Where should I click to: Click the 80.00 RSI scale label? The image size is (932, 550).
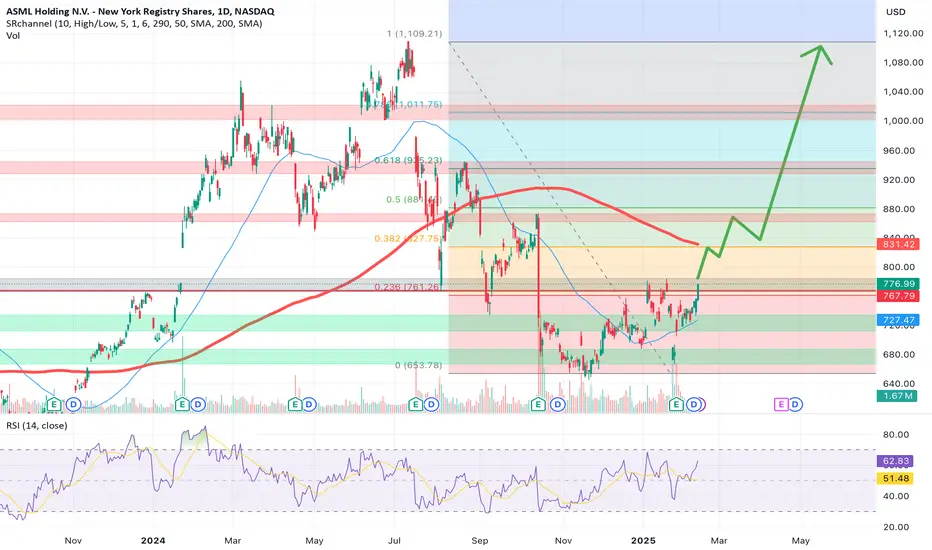(896, 435)
